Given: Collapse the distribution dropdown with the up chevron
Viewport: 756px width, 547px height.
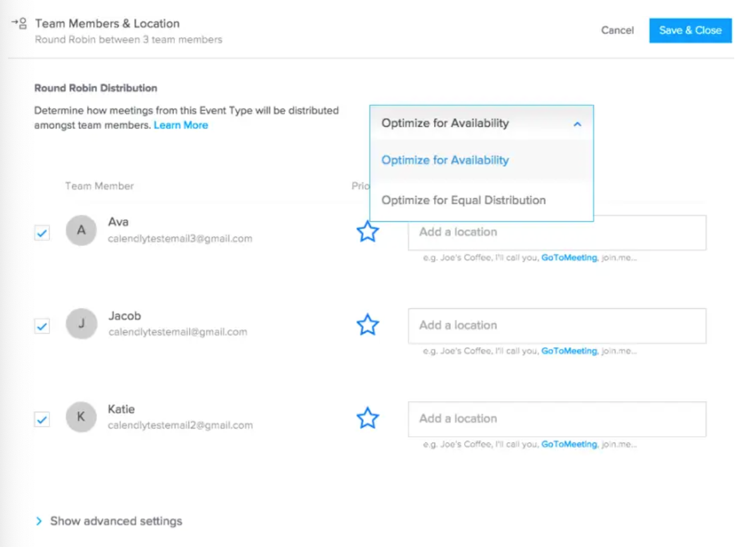Looking at the screenshot, I should (577, 123).
